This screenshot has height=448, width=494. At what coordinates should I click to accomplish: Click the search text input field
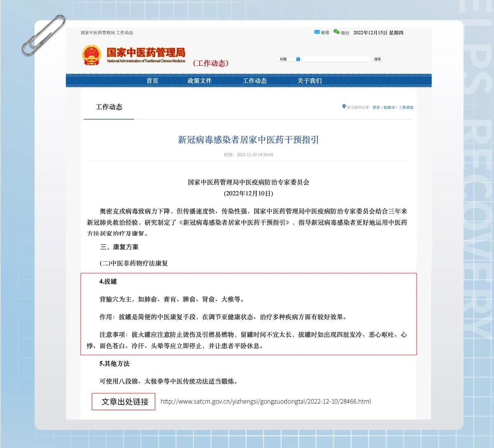pos(336,59)
